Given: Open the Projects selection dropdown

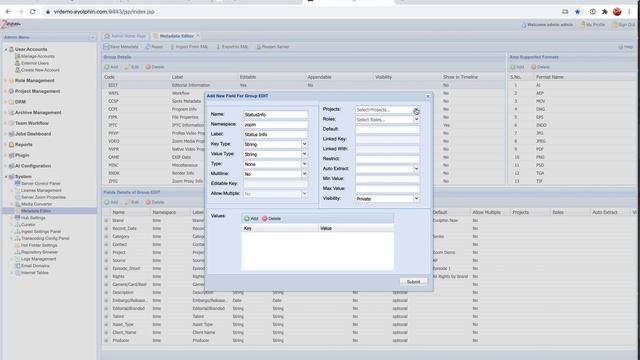Looking at the screenshot, I should point(416,109).
